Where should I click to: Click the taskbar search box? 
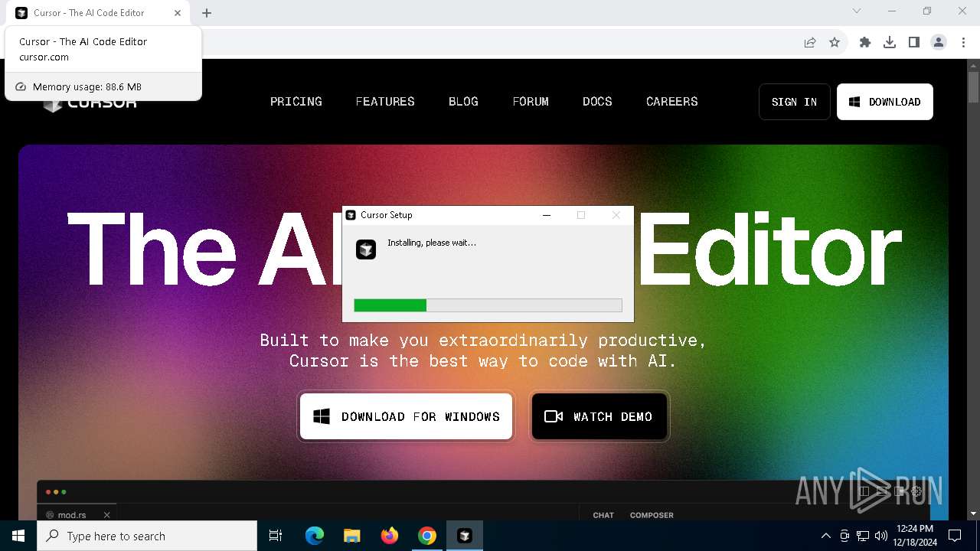click(x=147, y=536)
